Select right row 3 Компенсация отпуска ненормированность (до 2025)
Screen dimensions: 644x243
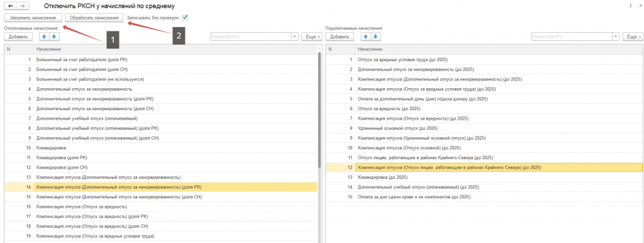[x=484, y=79]
